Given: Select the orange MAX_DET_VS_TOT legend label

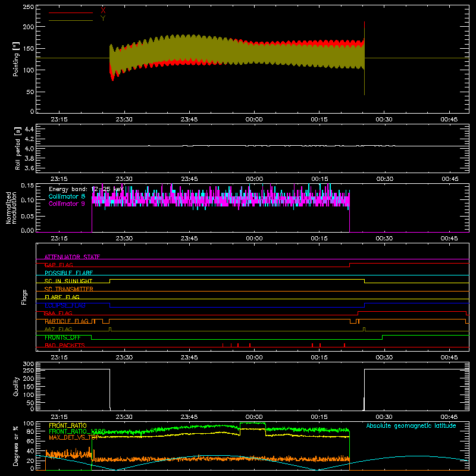Looking at the screenshot, I should [x=74, y=437].
